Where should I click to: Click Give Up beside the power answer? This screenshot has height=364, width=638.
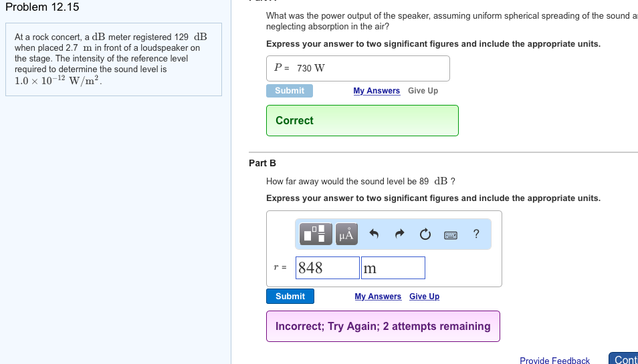423,91
